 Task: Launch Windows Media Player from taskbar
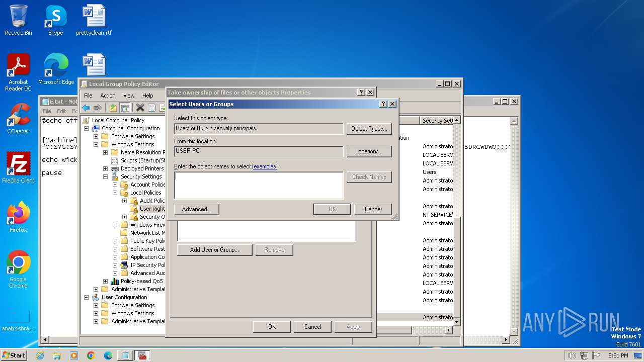click(74, 355)
